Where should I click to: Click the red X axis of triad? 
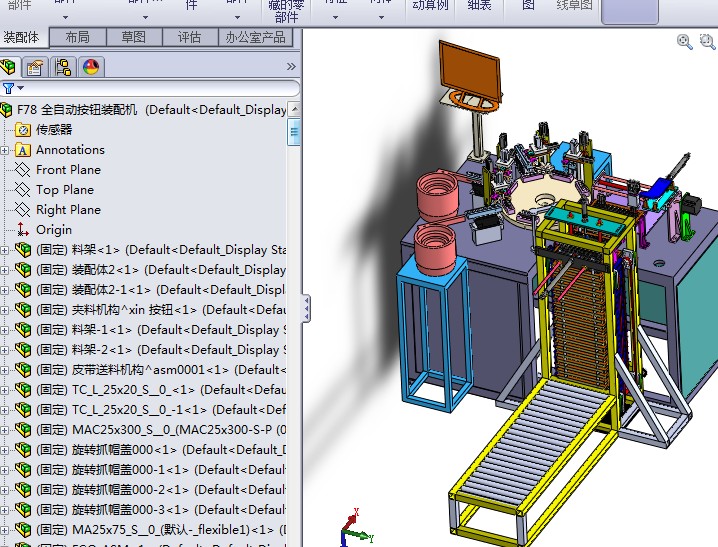(x=351, y=518)
